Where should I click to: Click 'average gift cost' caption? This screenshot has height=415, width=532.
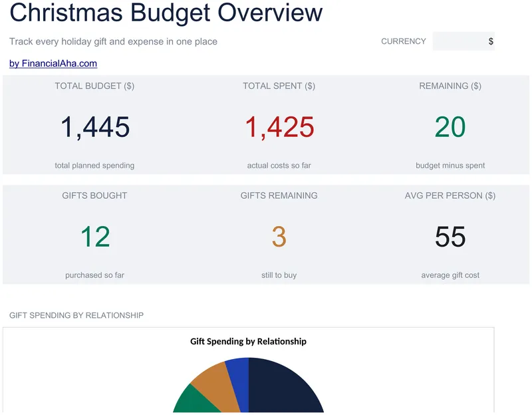(x=450, y=275)
